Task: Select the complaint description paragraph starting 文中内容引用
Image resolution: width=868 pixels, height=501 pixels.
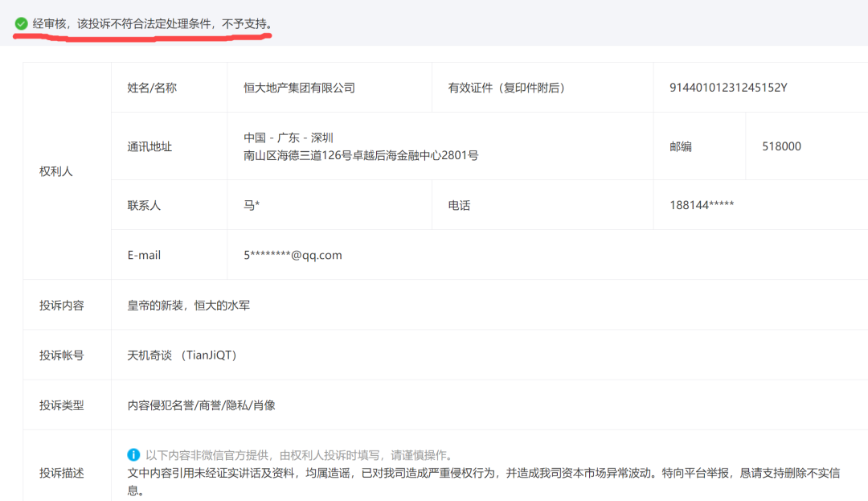Action: pos(484,482)
